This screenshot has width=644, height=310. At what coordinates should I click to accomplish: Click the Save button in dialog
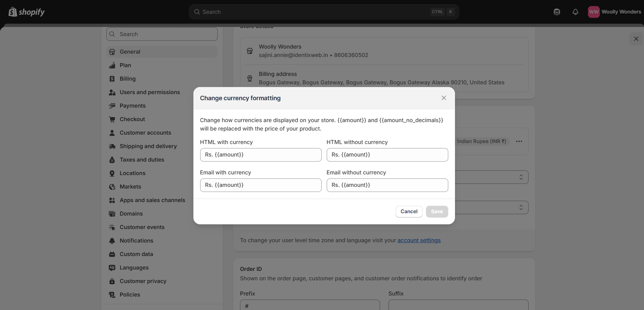[x=437, y=212]
